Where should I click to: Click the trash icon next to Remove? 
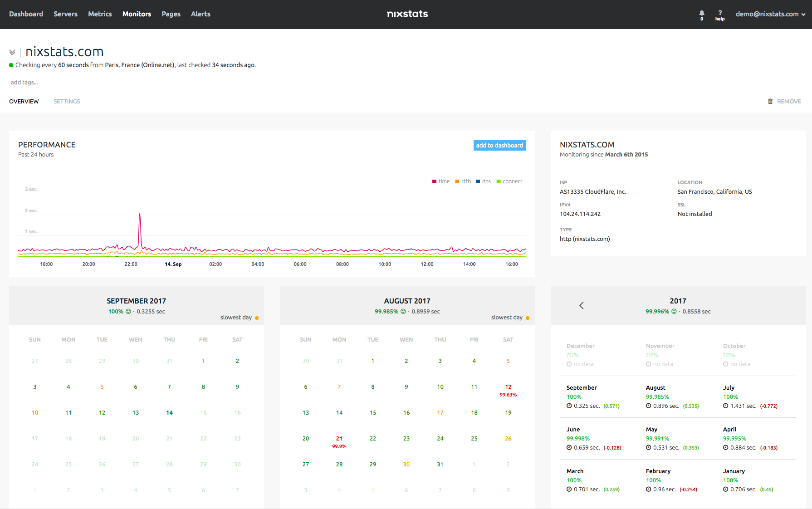point(770,101)
